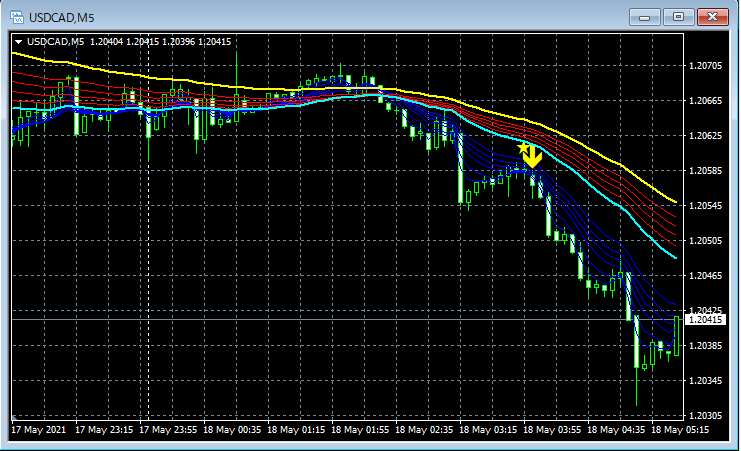Click the 18 May 00:35 time label
Image resolution: width=741 pixels, height=451 pixels.
click(232, 430)
